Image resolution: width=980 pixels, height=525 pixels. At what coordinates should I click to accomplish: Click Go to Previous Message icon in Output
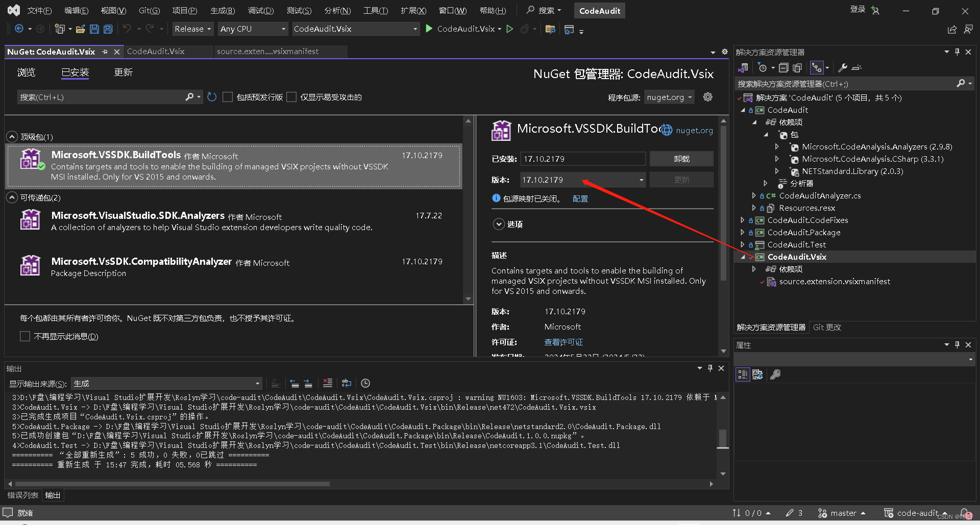pos(295,383)
